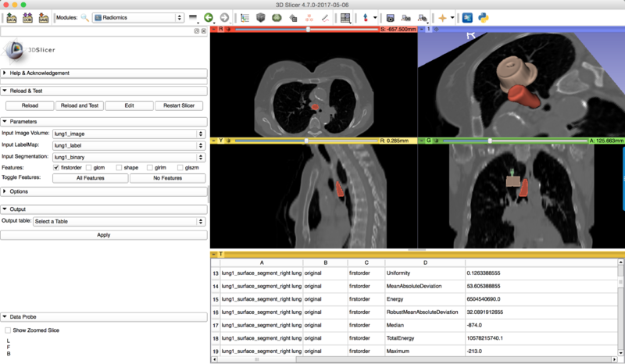Image resolution: width=625 pixels, height=364 pixels.
Task: Uncheck the firstorder features checkbox
Action: [56, 167]
